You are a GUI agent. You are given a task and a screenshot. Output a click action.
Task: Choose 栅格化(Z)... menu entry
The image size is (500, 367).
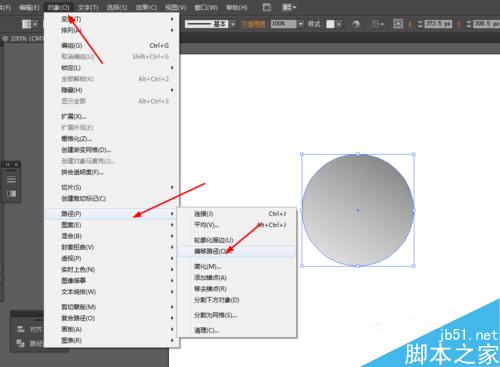(112, 139)
